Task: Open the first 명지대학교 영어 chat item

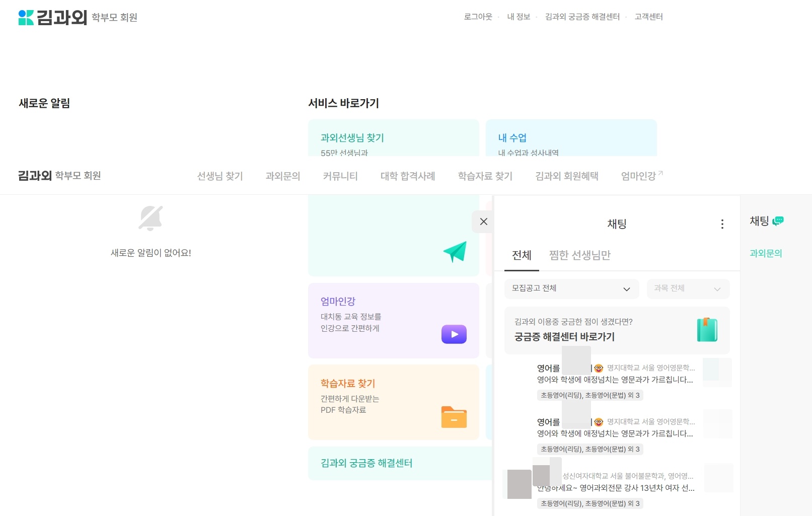Action: coord(617,381)
